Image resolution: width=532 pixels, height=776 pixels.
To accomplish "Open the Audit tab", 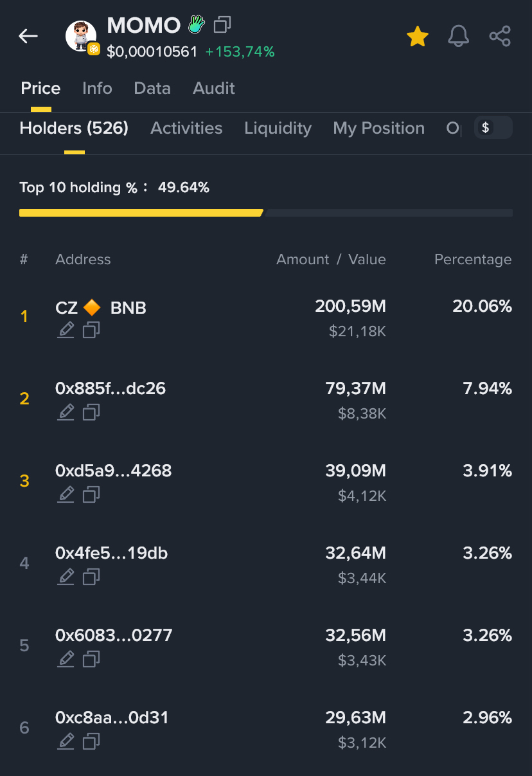I will click(x=214, y=88).
